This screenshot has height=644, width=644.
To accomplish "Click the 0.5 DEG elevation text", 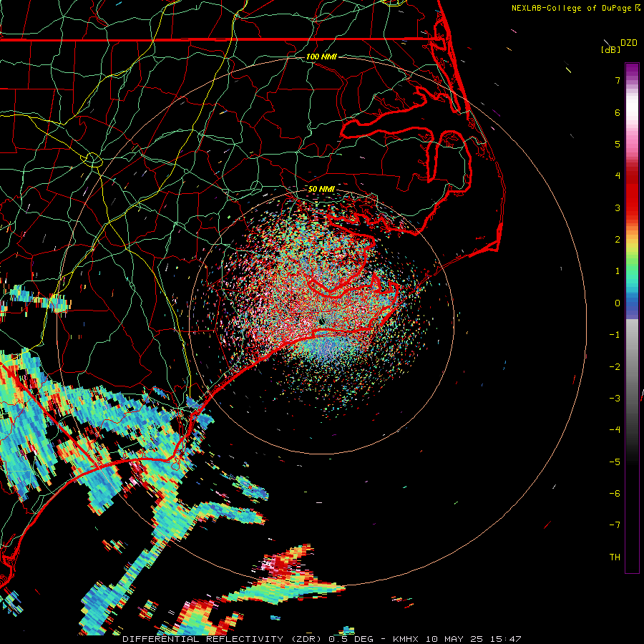I will point(351,639).
